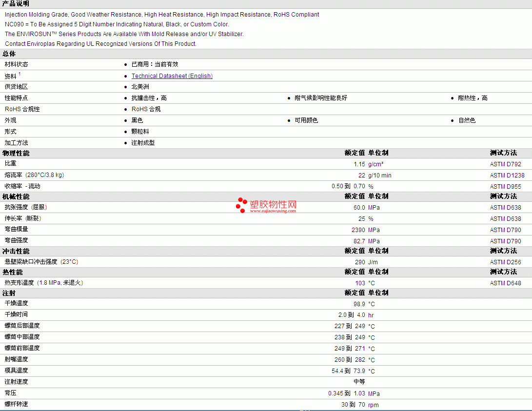Select the 自然色 appearance value

(467, 120)
